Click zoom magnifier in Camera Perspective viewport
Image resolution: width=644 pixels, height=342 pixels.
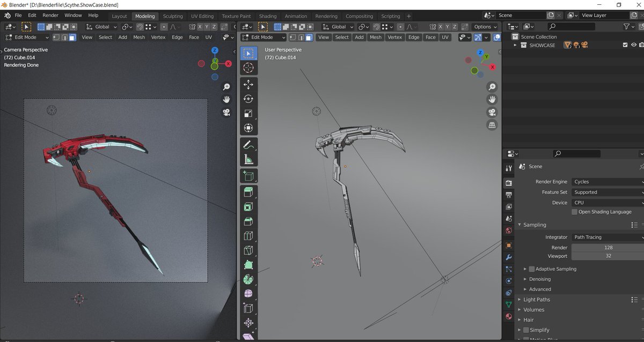click(226, 87)
